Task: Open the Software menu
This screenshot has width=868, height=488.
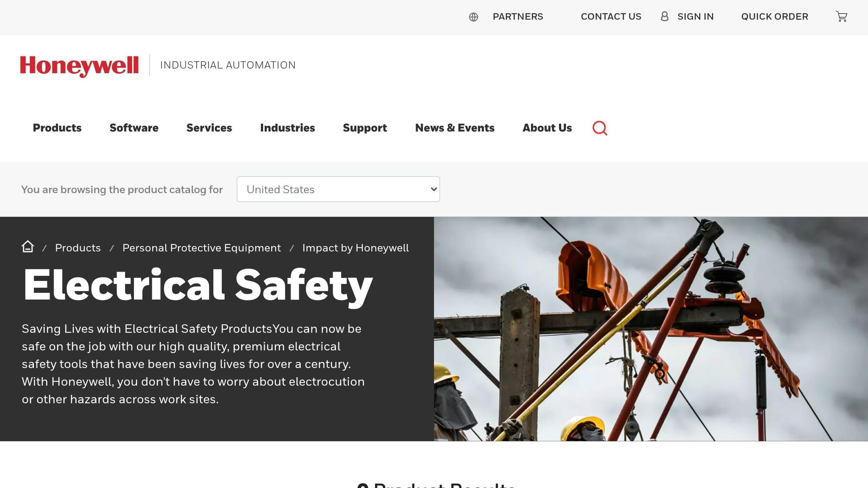Action: tap(134, 128)
